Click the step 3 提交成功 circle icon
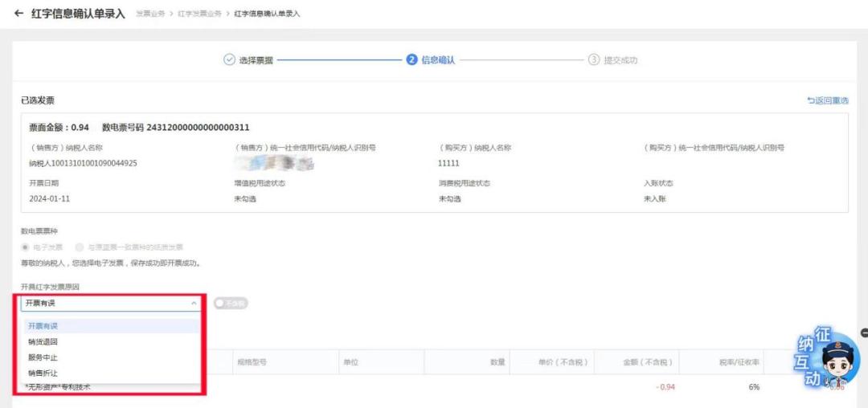 tap(593, 59)
